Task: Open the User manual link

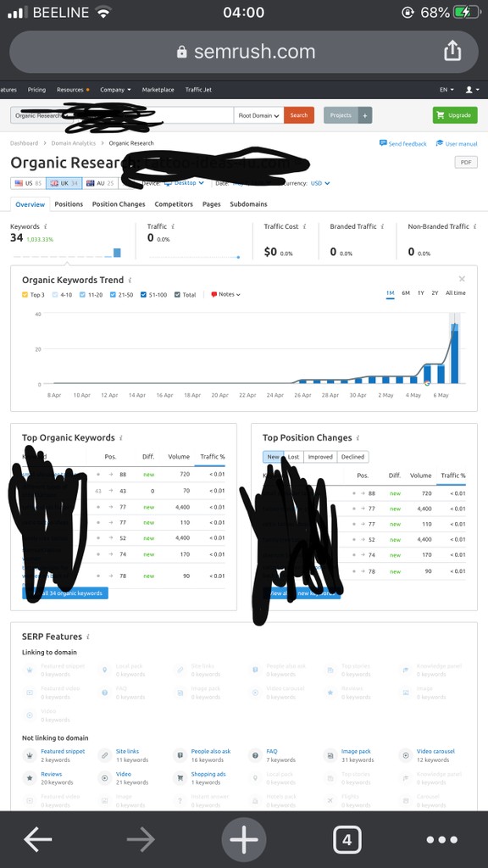Action: click(457, 143)
